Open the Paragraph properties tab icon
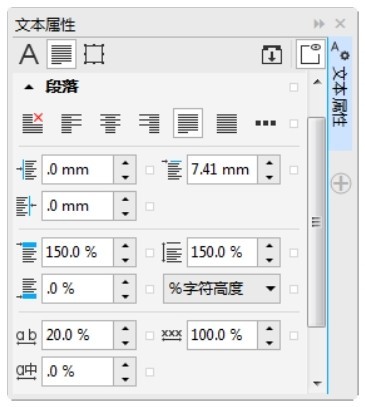 tap(62, 54)
